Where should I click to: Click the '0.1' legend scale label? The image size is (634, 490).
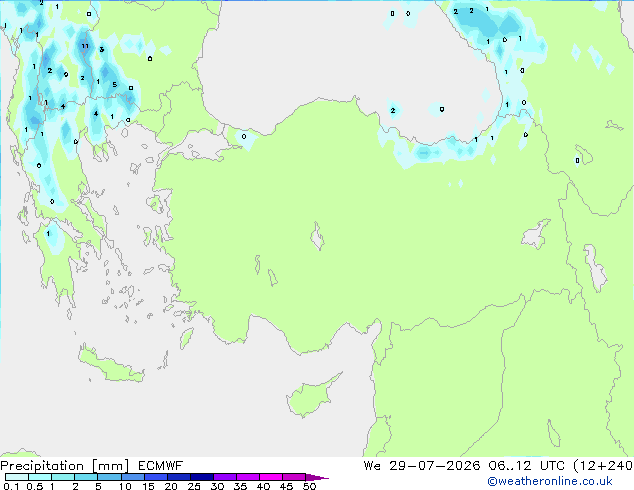(11, 486)
